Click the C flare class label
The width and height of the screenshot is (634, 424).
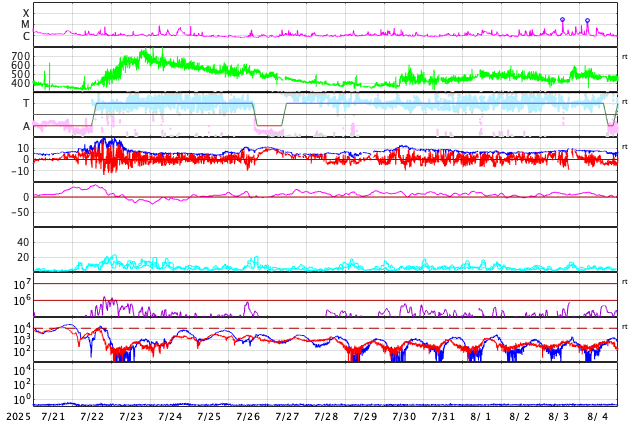(26, 36)
